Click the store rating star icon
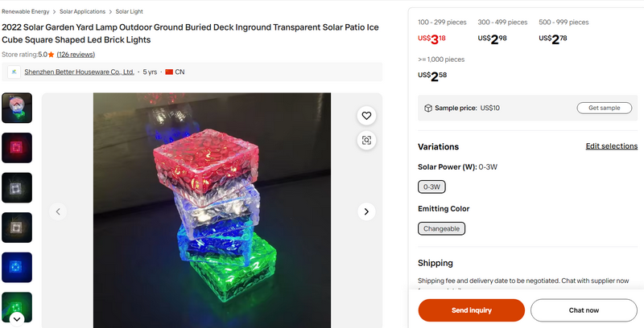The image size is (644, 328). coord(52,55)
